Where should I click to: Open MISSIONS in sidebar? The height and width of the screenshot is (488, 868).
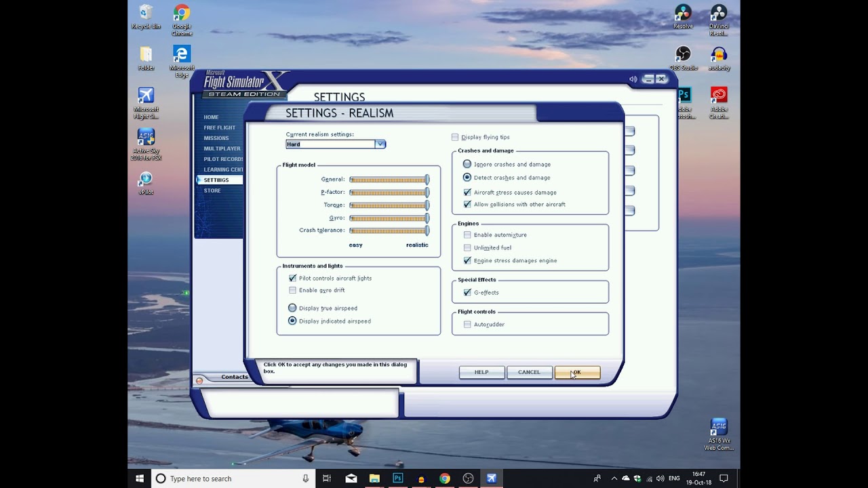click(x=216, y=138)
